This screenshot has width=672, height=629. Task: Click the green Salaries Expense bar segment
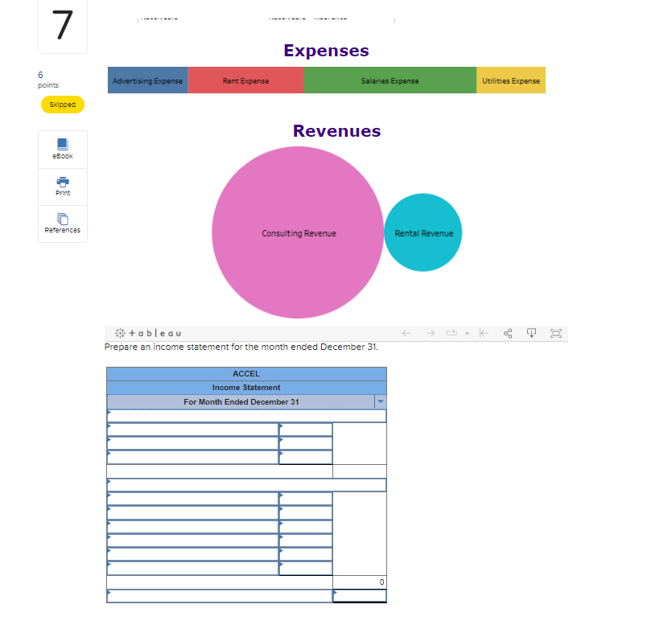(x=390, y=80)
